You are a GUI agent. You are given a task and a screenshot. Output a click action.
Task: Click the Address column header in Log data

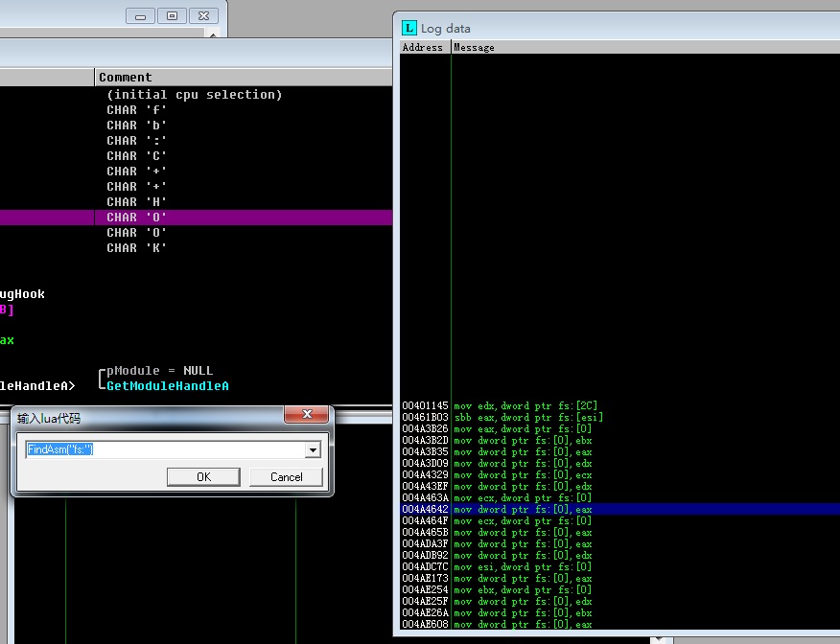tap(426, 47)
